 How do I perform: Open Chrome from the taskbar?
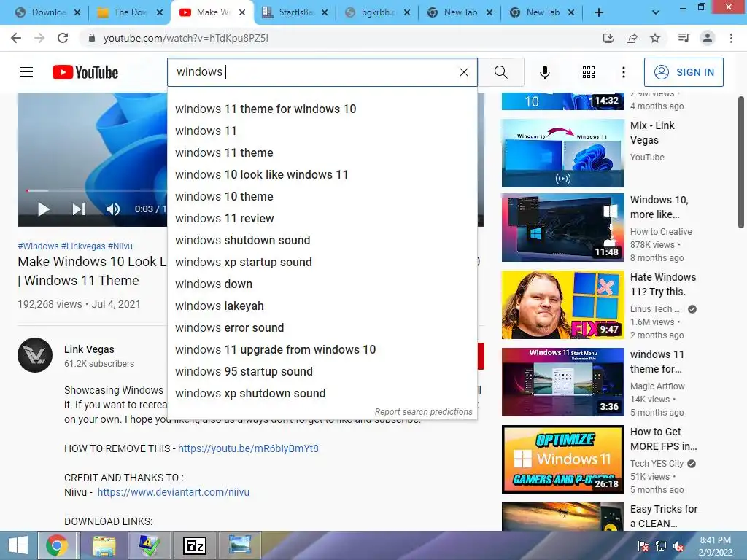tap(57, 545)
